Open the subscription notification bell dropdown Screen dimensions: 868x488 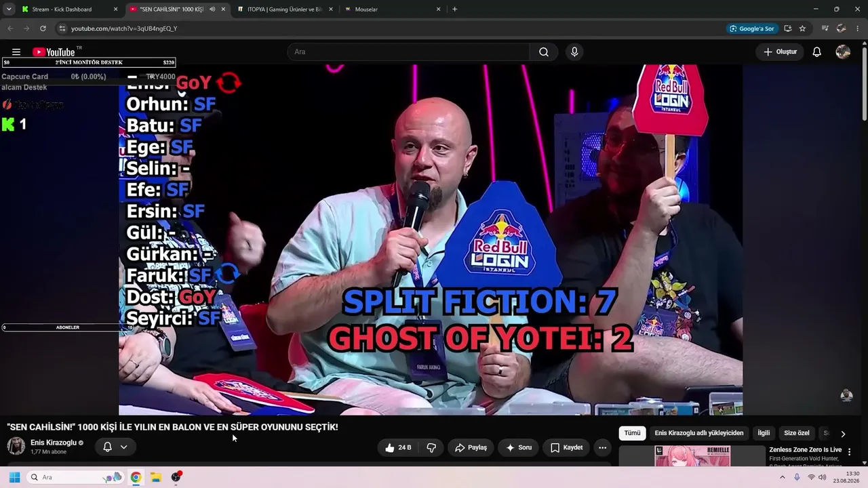[x=115, y=447]
